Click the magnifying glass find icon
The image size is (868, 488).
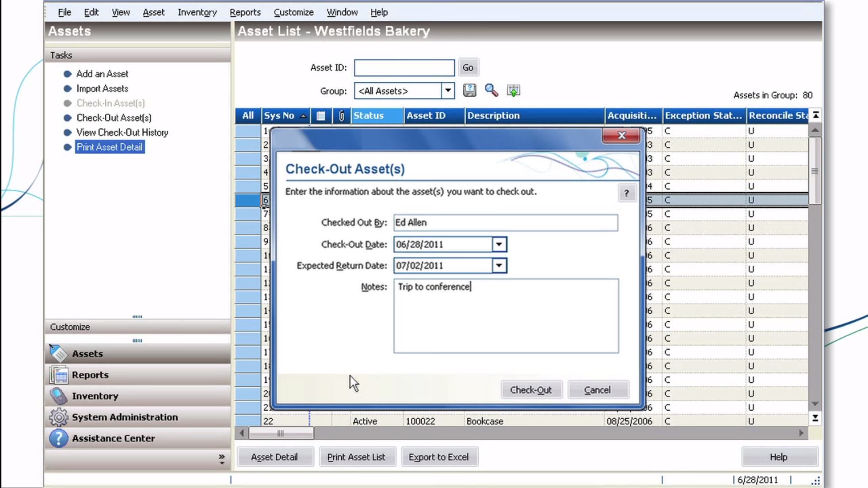[491, 90]
